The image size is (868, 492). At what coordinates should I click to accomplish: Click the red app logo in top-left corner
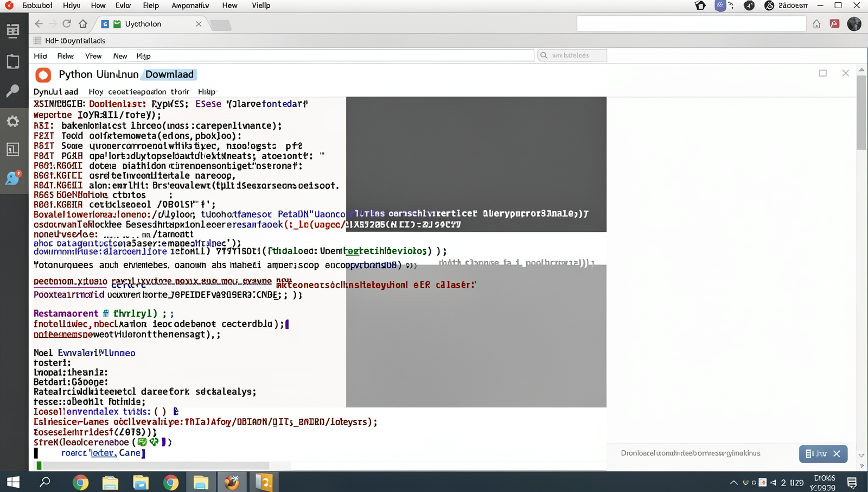tap(9, 5)
